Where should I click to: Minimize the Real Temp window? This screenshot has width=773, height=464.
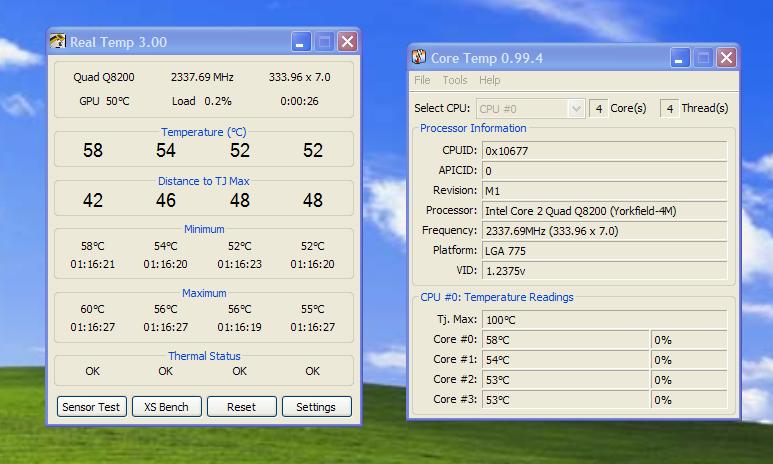(300, 42)
